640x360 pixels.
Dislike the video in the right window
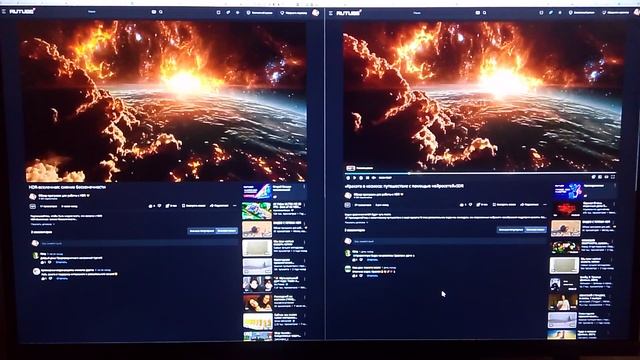(x=471, y=204)
